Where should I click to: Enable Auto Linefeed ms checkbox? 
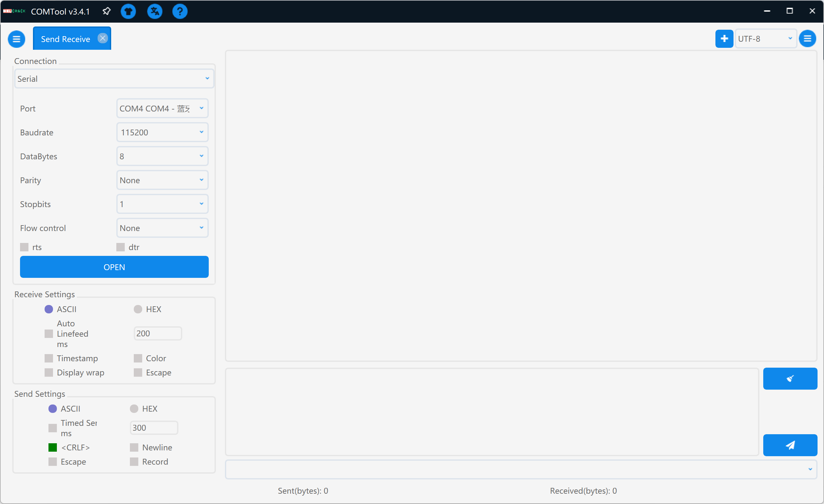pyautogui.click(x=49, y=333)
